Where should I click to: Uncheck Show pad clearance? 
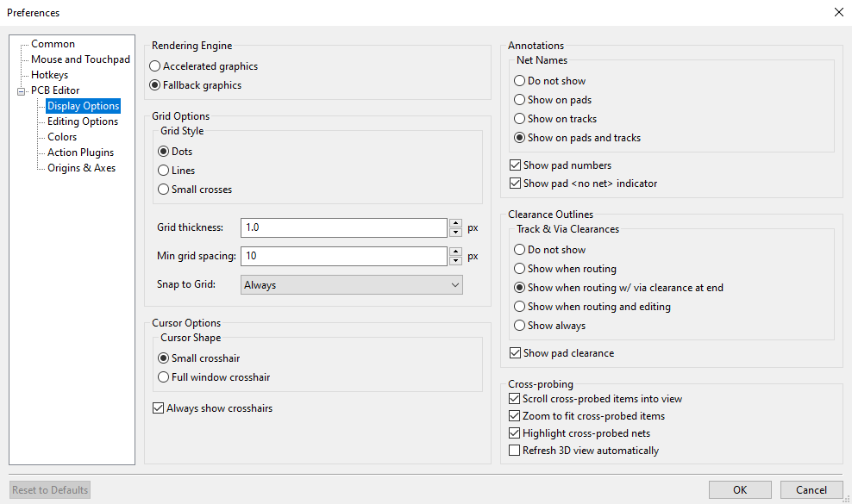click(514, 352)
